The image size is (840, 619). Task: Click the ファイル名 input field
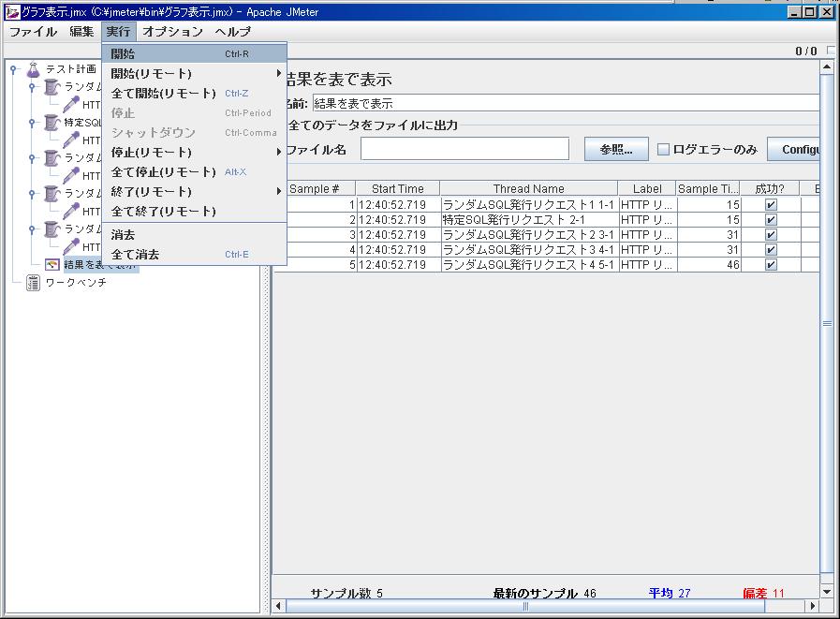pos(464,149)
